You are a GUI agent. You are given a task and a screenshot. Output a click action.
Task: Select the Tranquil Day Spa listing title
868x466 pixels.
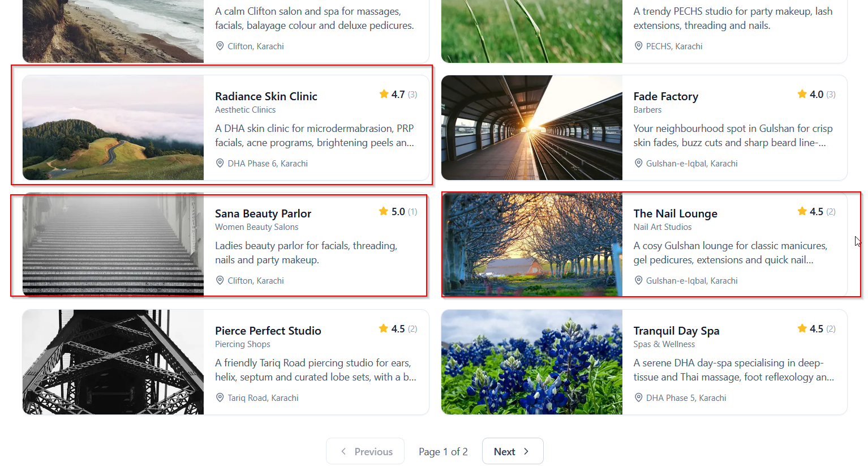tap(677, 331)
